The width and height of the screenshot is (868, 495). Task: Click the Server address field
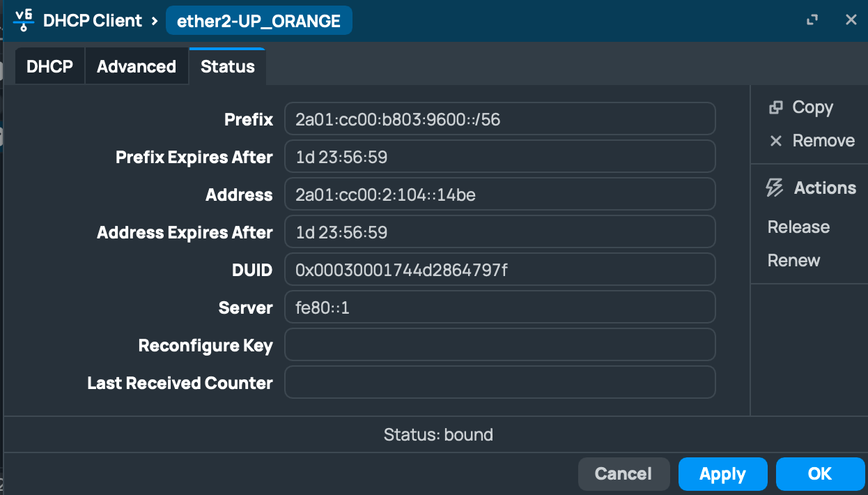(x=499, y=307)
